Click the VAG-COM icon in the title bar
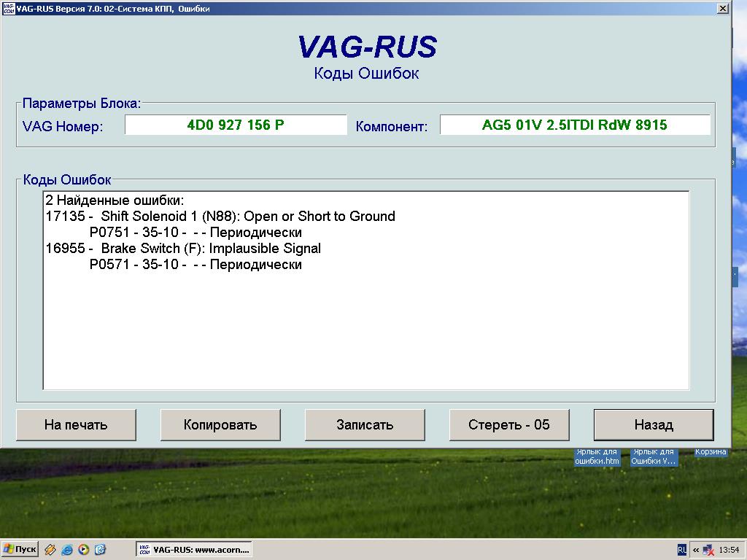The height and width of the screenshot is (560, 747). pyautogui.click(x=9, y=9)
